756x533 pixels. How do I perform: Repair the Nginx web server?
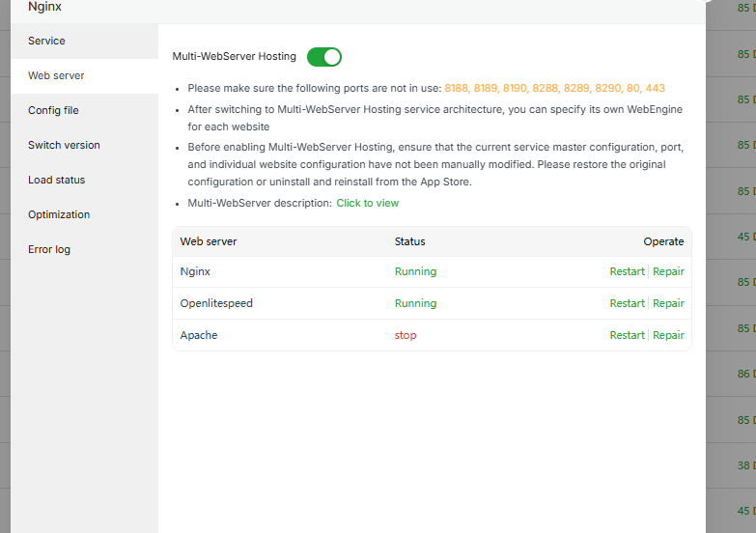668,271
